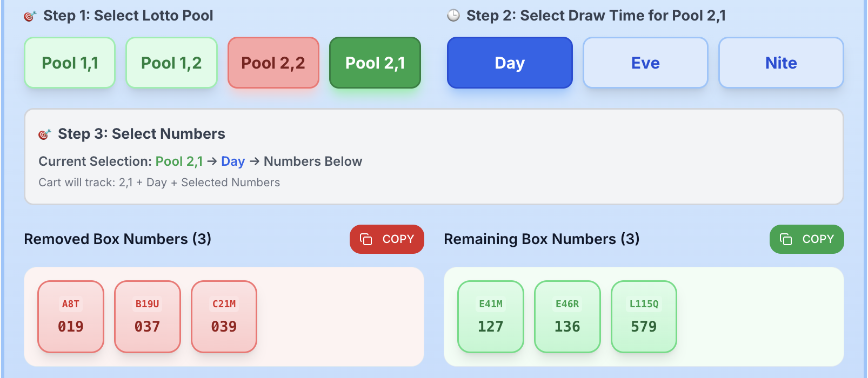Image resolution: width=868 pixels, height=378 pixels.
Task: Click the target icon beside Step 1
Action: click(30, 16)
